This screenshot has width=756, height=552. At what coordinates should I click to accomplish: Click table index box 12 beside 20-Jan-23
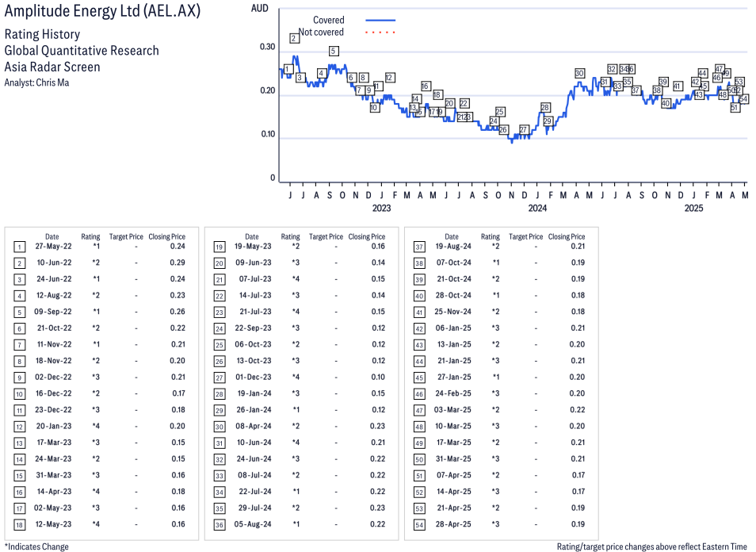pyautogui.click(x=19, y=427)
